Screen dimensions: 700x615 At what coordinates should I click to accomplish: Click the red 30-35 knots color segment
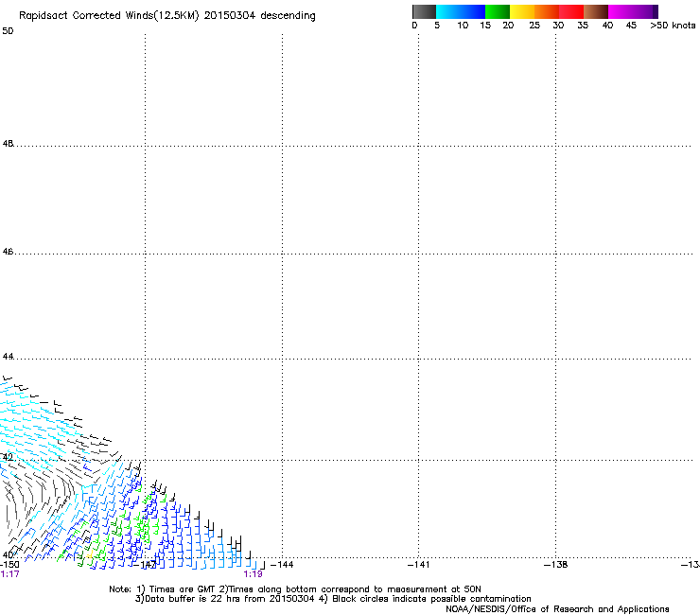(571, 11)
